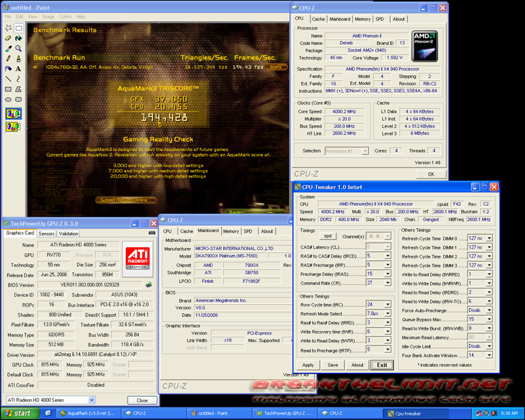The width and height of the screenshot is (525, 420).
Task: Click the About button in CPU-Tweaker
Action: click(357, 365)
